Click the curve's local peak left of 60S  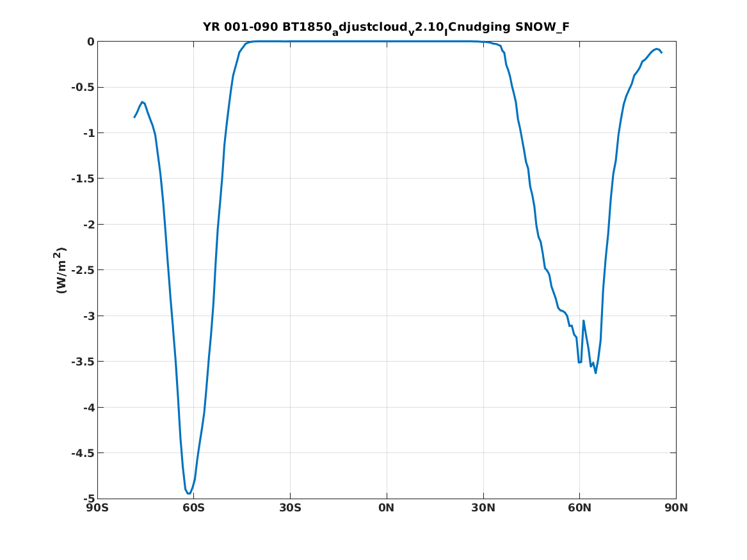(x=142, y=102)
